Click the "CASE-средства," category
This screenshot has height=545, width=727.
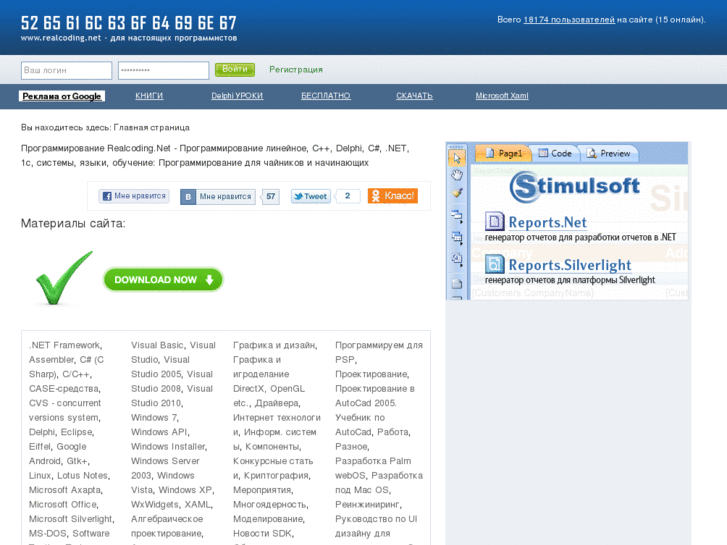pyautogui.click(x=64, y=389)
